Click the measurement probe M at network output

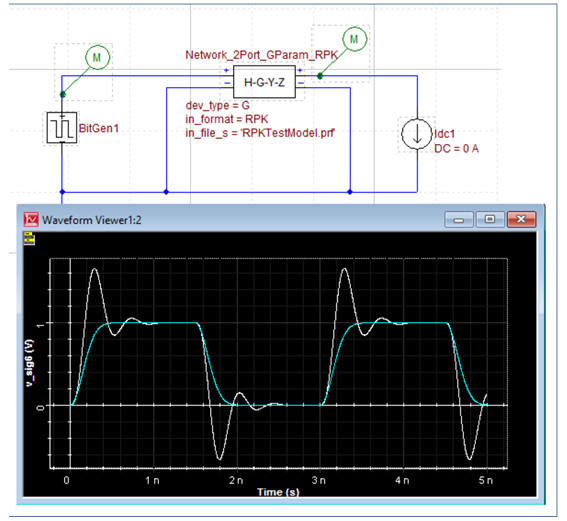pyautogui.click(x=354, y=39)
